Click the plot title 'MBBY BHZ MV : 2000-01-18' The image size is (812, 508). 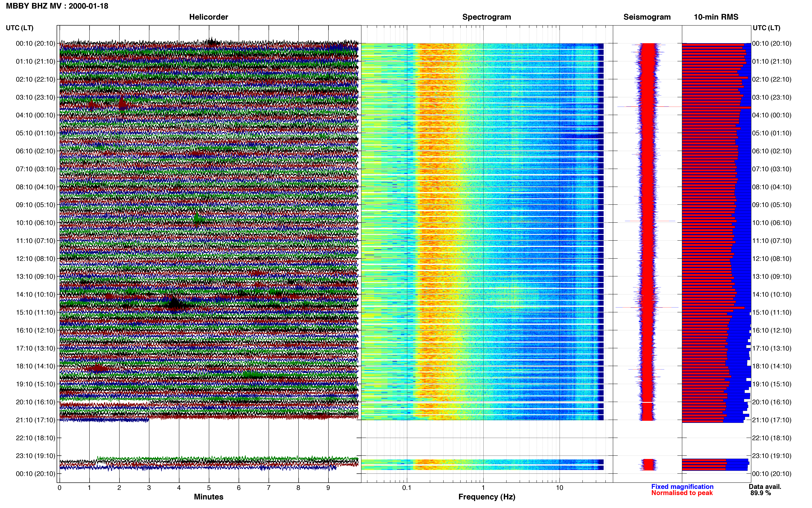[57, 6]
